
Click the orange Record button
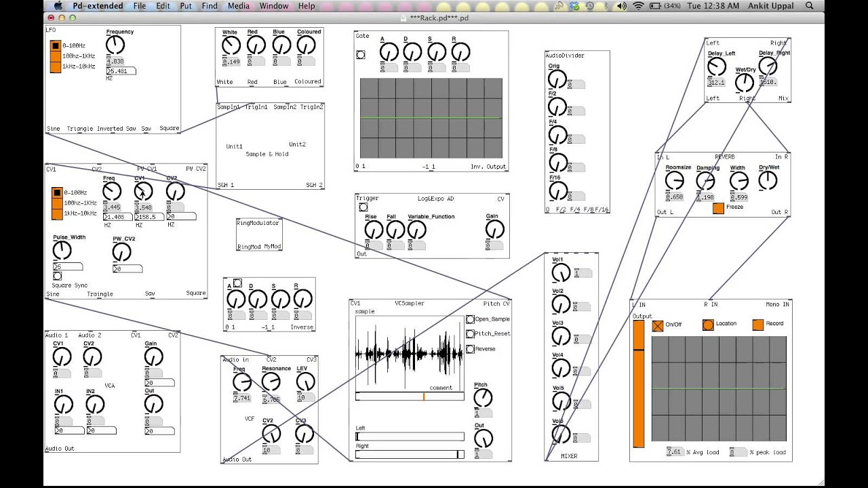click(x=758, y=325)
